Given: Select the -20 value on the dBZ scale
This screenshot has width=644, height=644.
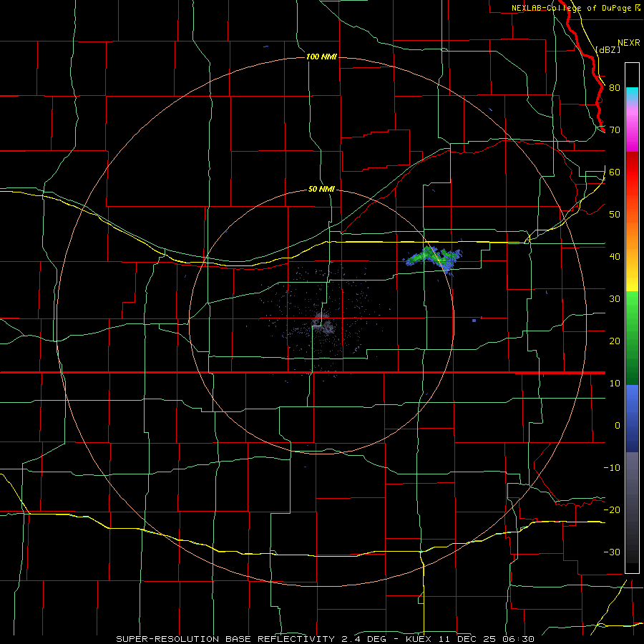Looking at the screenshot, I should coord(612,510).
